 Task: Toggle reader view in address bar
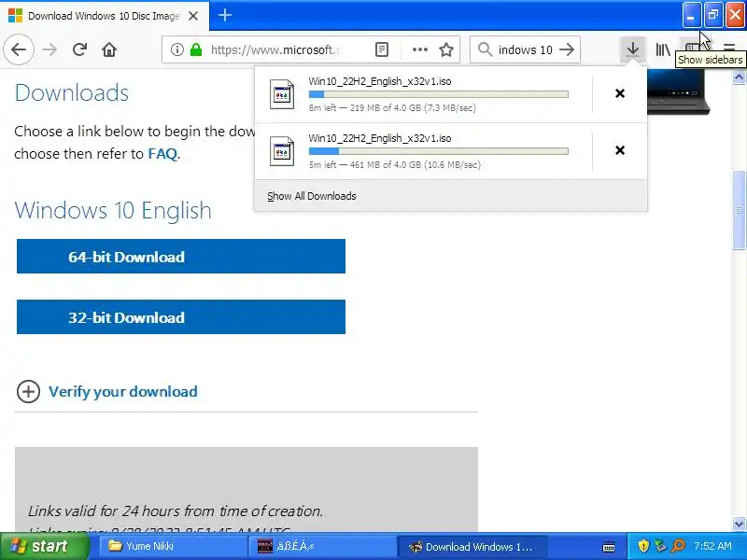pos(382,49)
